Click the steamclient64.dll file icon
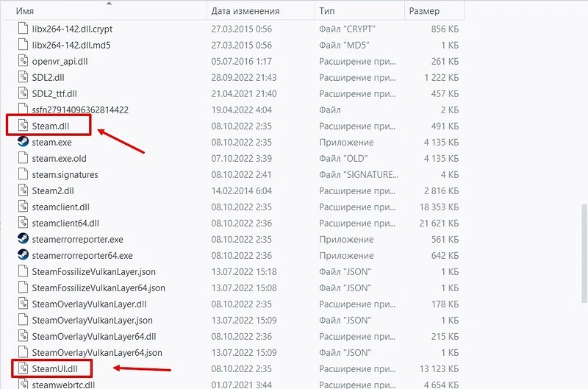Viewport: 588px width, 389px height. point(23,223)
